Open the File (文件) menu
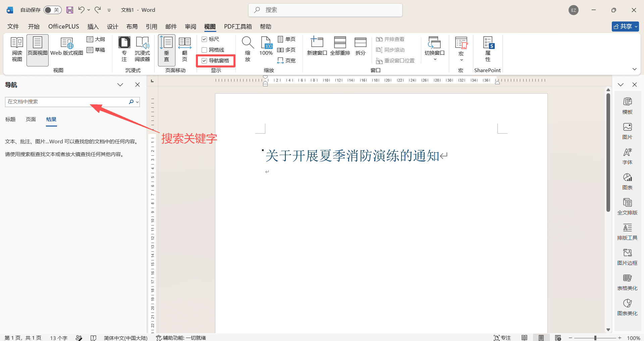This screenshot has width=644, height=341. pos(13,27)
